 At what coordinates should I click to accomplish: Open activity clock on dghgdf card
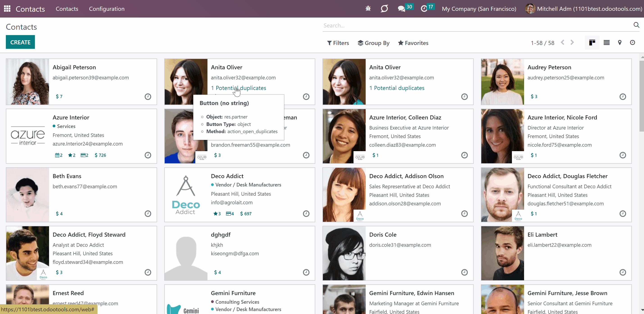tap(306, 272)
